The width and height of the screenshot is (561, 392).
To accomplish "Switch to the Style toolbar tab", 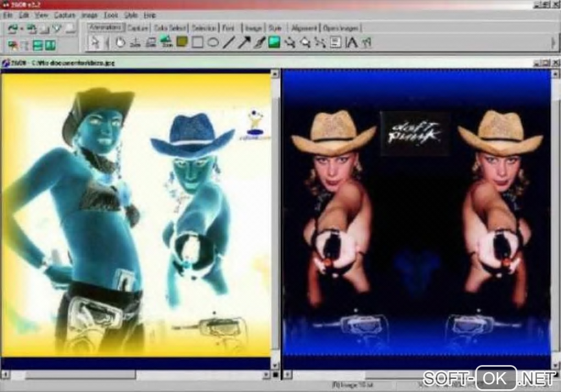I will [275, 28].
